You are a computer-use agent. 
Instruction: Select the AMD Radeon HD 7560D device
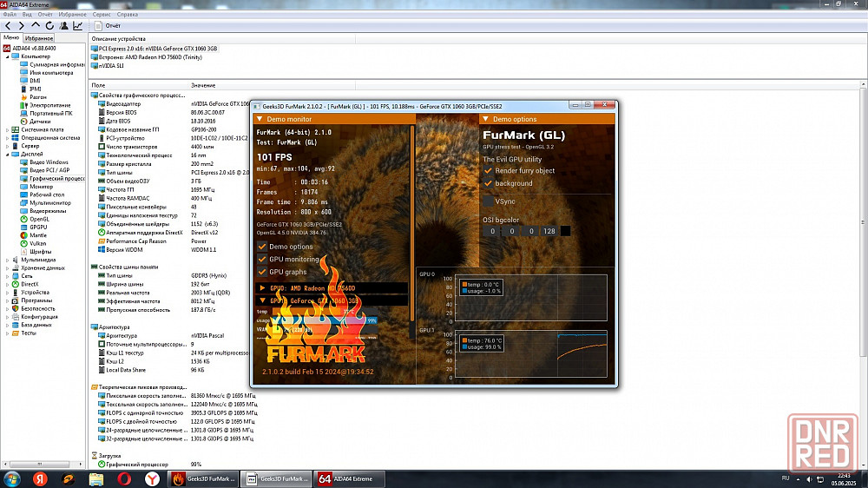(147, 57)
